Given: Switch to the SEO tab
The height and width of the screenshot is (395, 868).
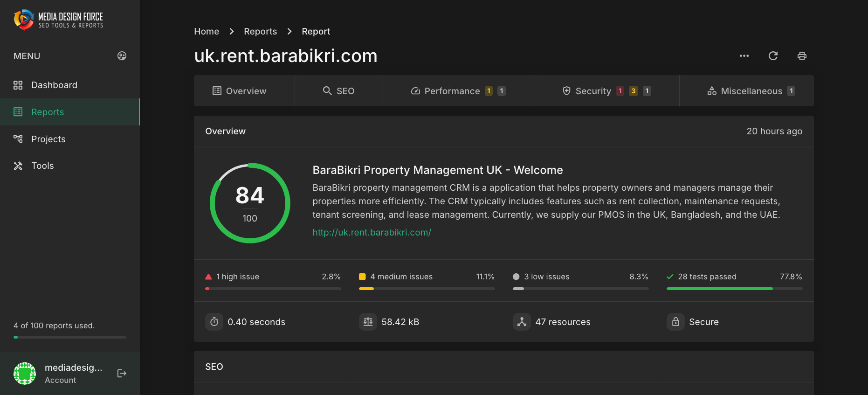Looking at the screenshot, I should 339,91.
